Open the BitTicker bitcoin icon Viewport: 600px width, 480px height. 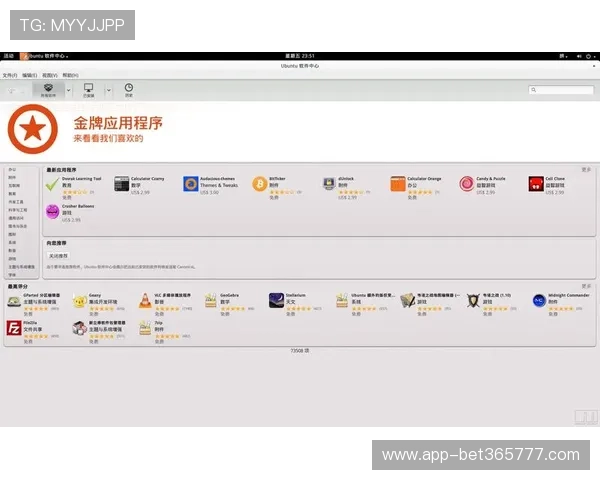pos(260,184)
